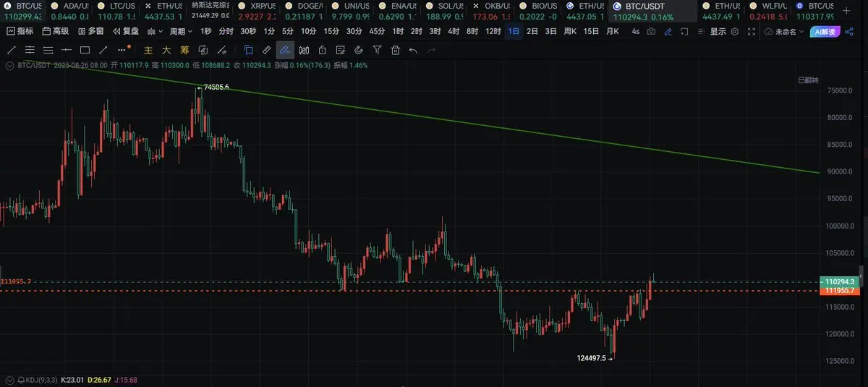Click the 4s countdown indicator
This screenshot has width=868, height=387.
[x=635, y=31]
